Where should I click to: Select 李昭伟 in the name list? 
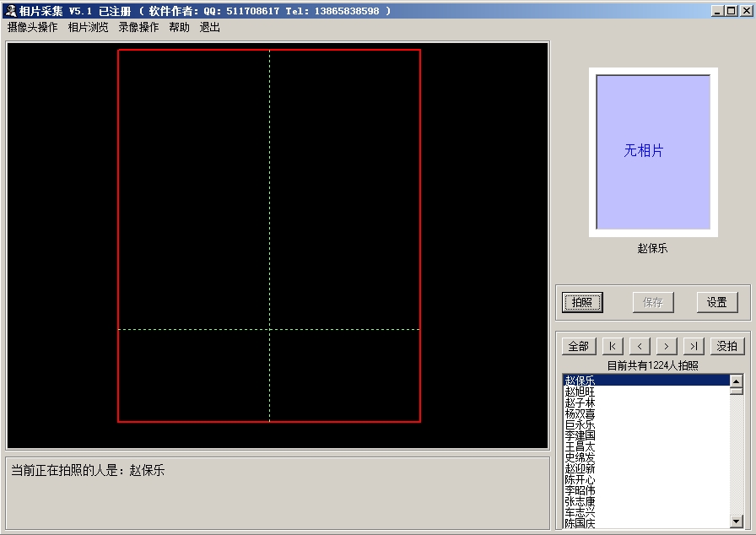(x=646, y=490)
